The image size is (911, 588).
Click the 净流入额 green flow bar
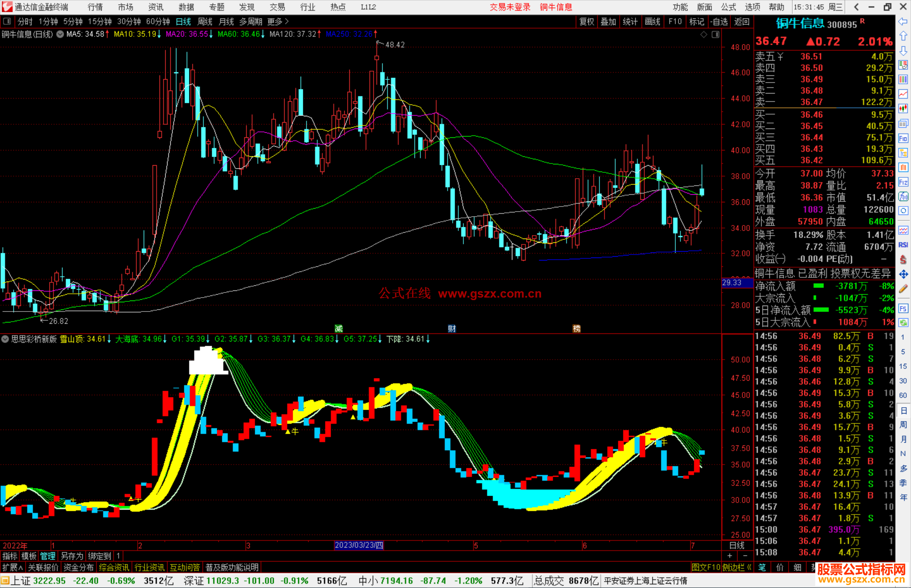point(819,286)
